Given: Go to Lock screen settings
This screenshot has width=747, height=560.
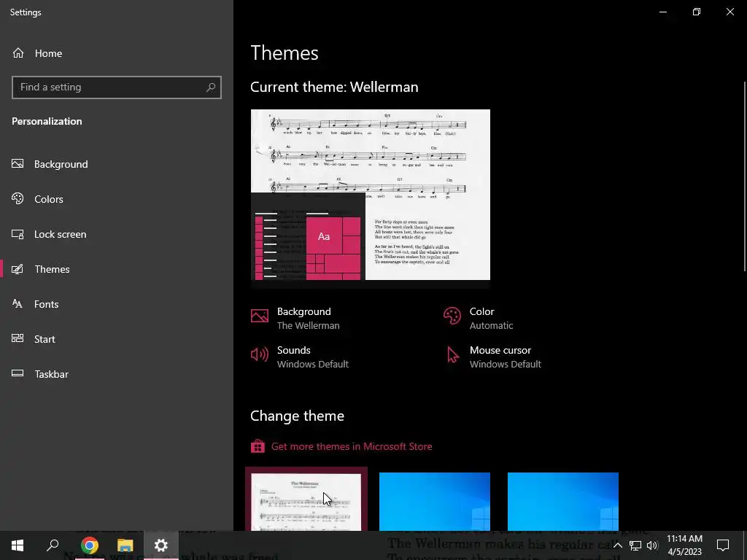Looking at the screenshot, I should tap(60, 234).
